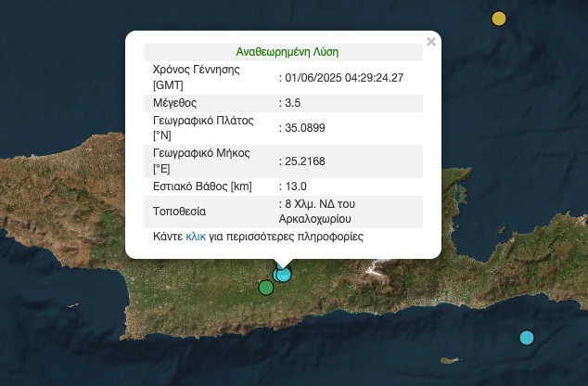Select the yellow earthquake marker northeast of Crete
This screenshot has height=386, width=588.
(x=499, y=19)
